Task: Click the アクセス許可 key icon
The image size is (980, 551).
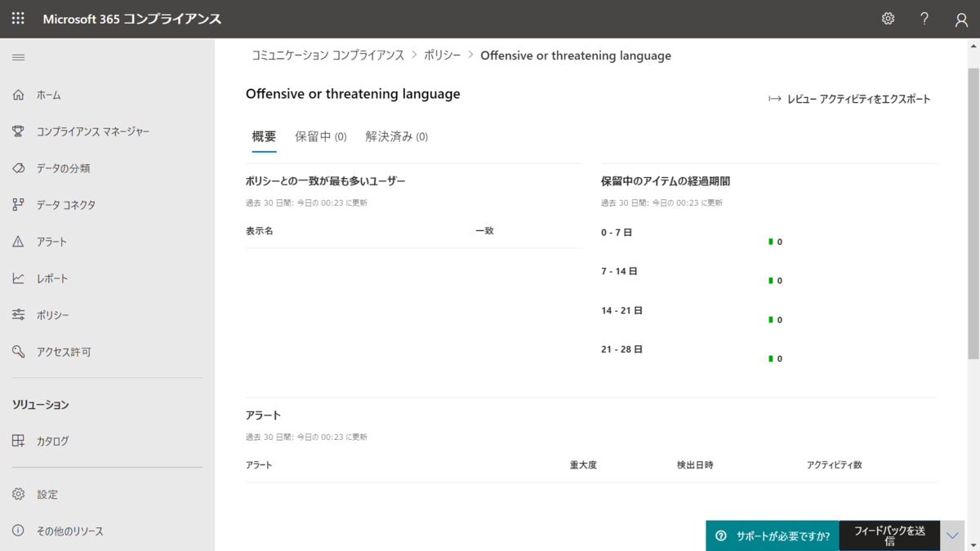Action: pyautogui.click(x=18, y=352)
